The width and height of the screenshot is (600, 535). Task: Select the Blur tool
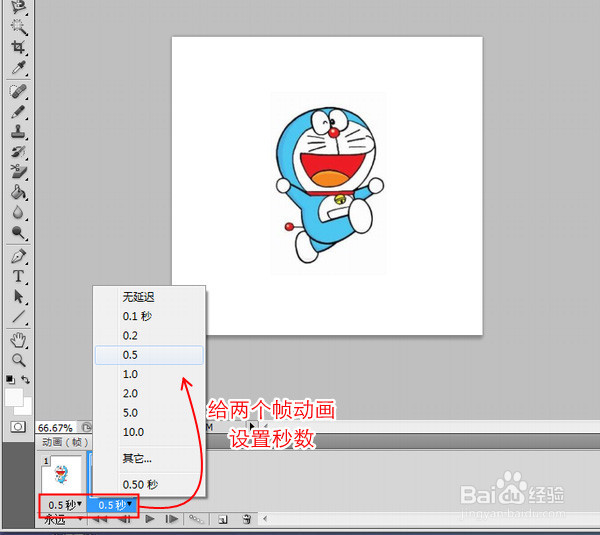(x=18, y=212)
